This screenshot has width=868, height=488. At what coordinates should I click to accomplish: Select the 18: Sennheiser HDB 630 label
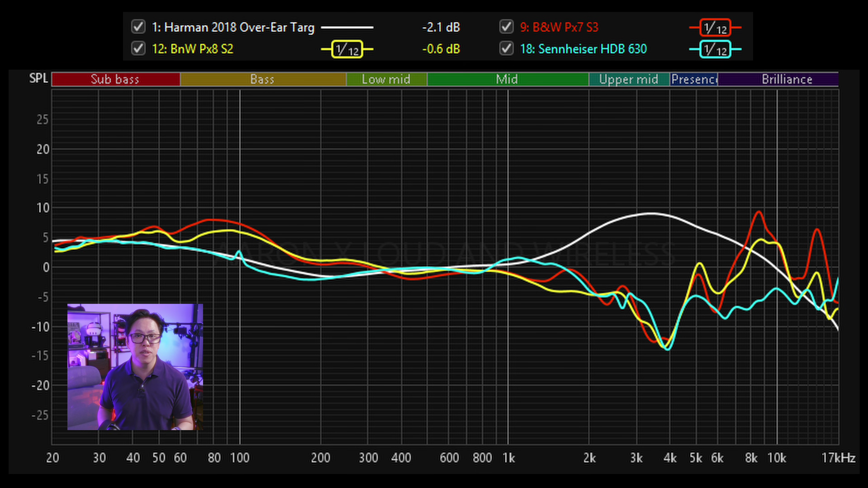tap(583, 49)
